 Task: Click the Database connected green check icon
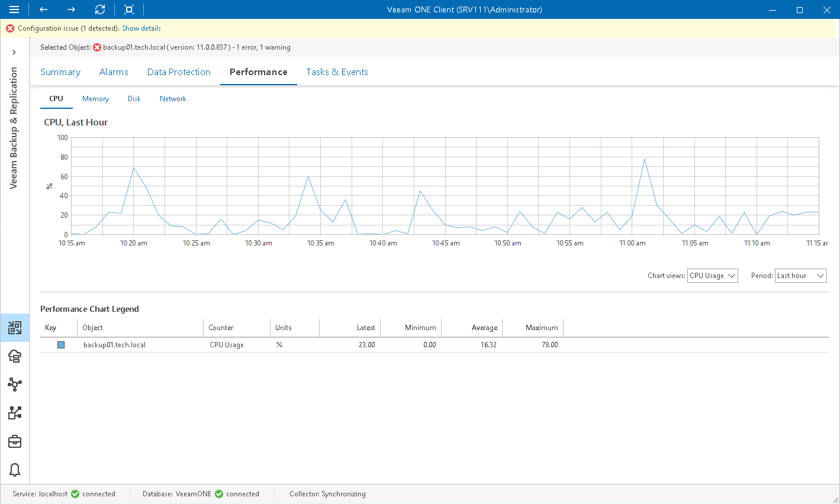pyautogui.click(x=219, y=494)
